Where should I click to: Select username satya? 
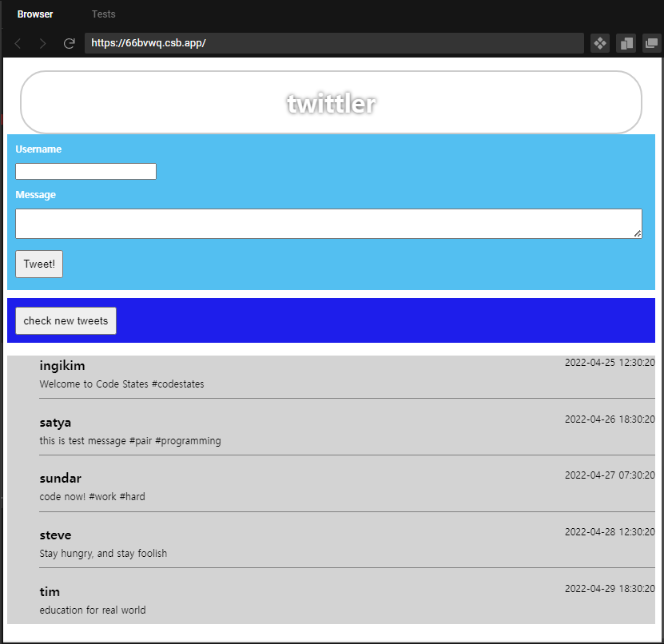[x=55, y=422]
